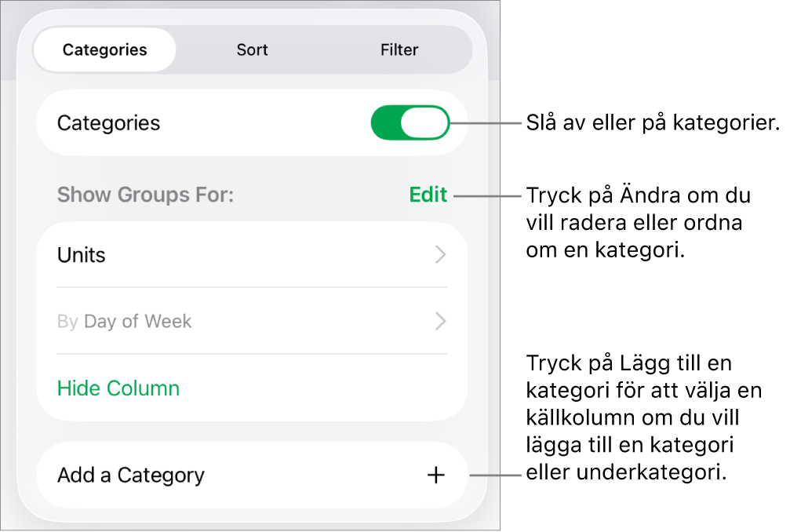The width and height of the screenshot is (790, 532).
Task: Disable category grouping using the green switch
Action: [x=410, y=122]
